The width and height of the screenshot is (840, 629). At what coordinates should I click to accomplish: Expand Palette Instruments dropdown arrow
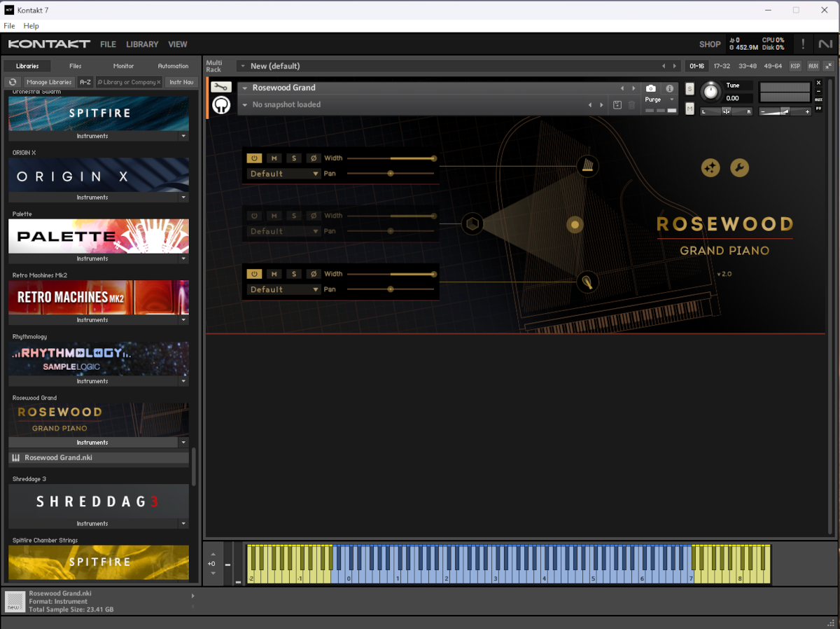pyautogui.click(x=183, y=258)
